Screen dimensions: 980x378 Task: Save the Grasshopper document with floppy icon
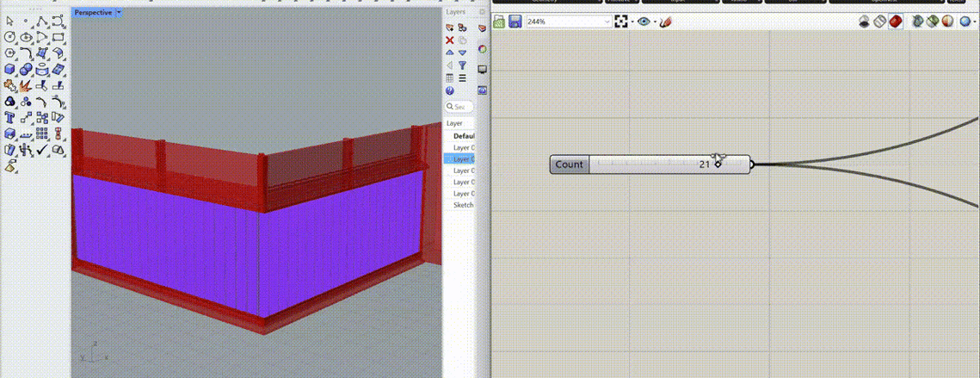(x=515, y=22)
